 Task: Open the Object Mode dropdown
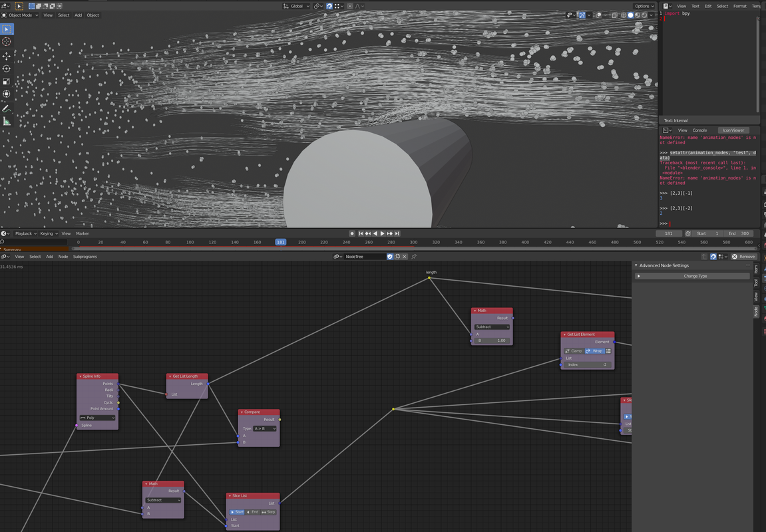pos(20,15)
